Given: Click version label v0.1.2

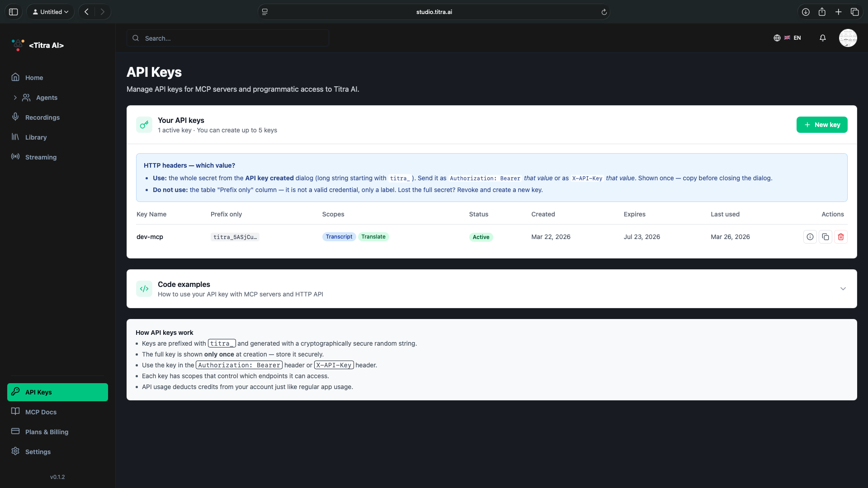Looking at the screenshot, I should pos(57,477).
